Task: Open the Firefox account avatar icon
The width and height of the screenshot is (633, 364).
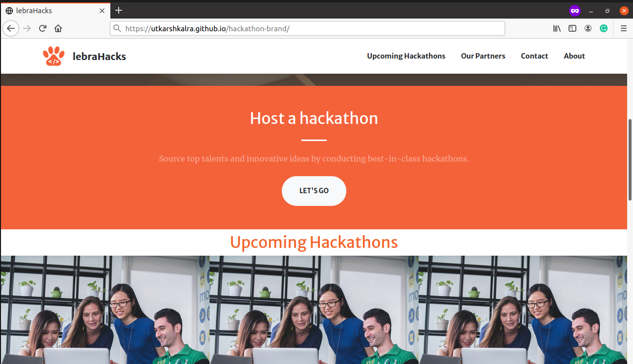Action: coord(588,28)
